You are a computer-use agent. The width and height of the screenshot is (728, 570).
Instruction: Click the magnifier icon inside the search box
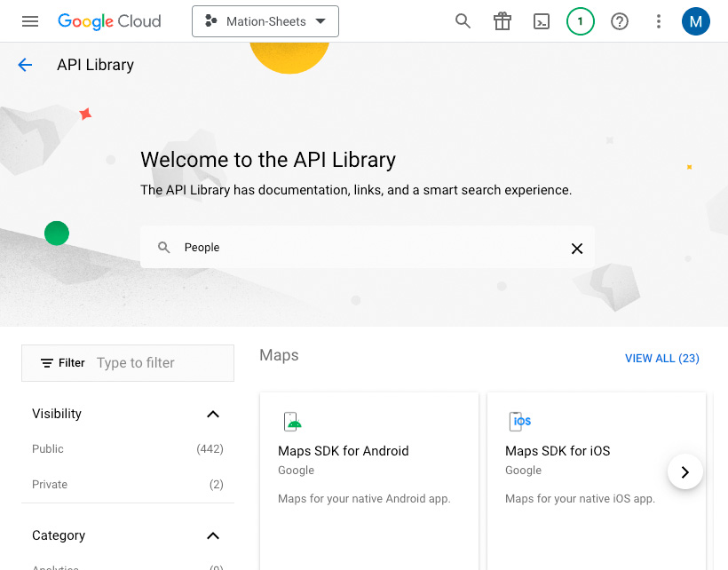[163, 248]
